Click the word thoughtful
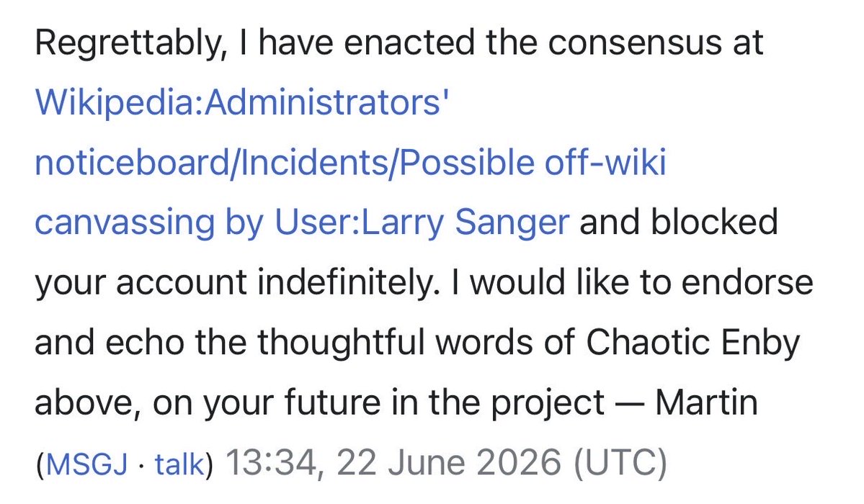 tap(341, 343)
